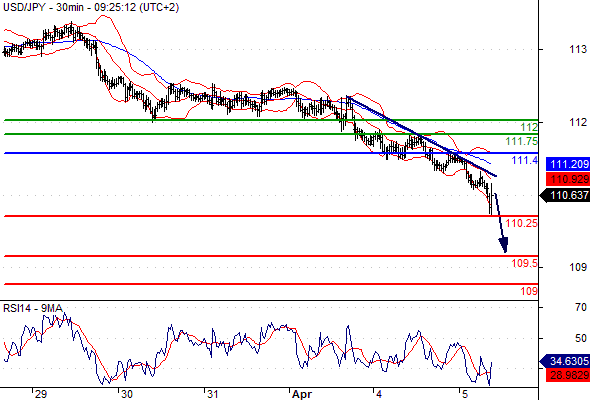Click the 29 date marker on axis
Screen dimensions: 590x400
pos(41,394)
